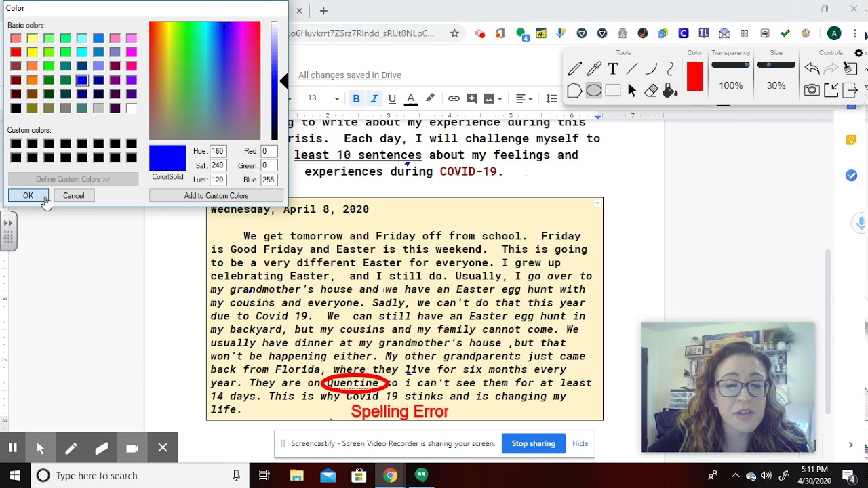Select the eyedropper color picker tool
Viewport: 868px width, 488px height.
[x=594, y=68]
